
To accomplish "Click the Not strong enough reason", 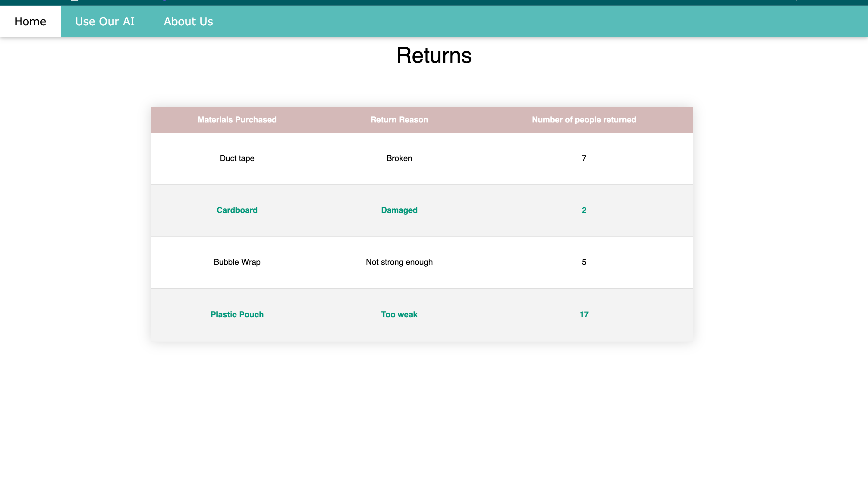I will click(x=399, y=262).
